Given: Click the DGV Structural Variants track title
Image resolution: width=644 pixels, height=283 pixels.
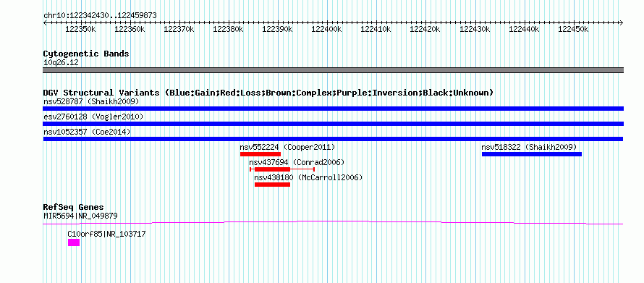Looking at the screenshot, I should pos(268,93).
